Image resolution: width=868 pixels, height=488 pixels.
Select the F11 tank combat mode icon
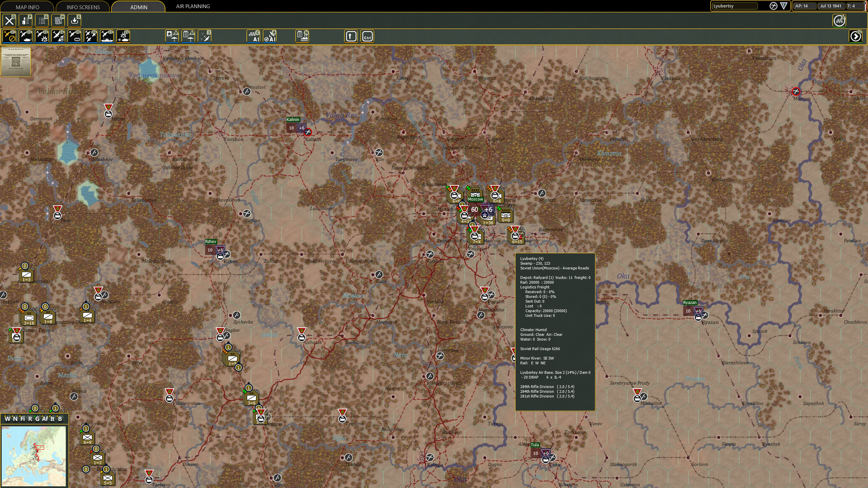[123, 36]
